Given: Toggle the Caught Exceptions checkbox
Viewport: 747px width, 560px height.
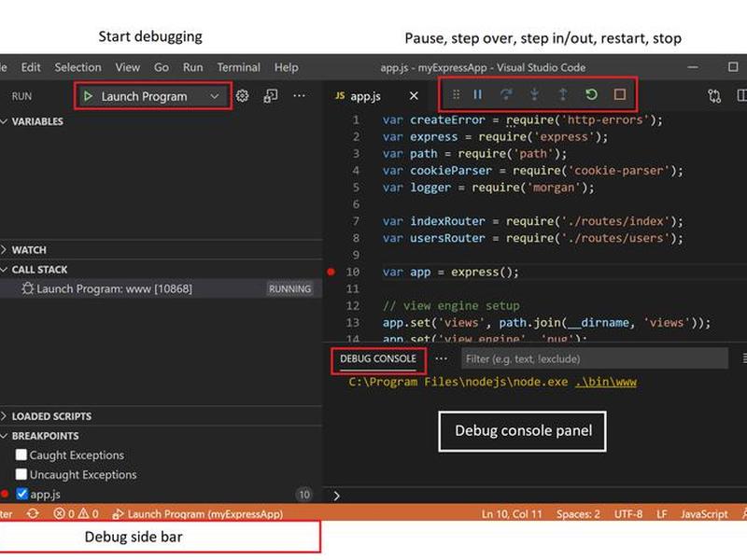Looking at the screenshot, I should [x=21, y=455].
